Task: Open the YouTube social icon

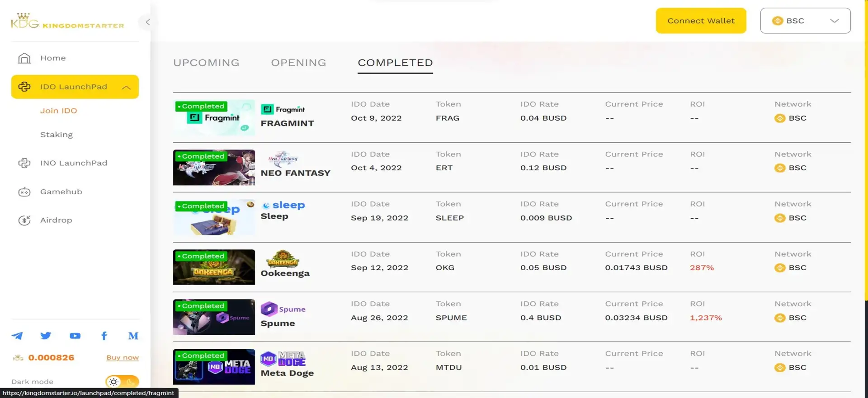Action: pyautogui.click(x=75, y=336)
